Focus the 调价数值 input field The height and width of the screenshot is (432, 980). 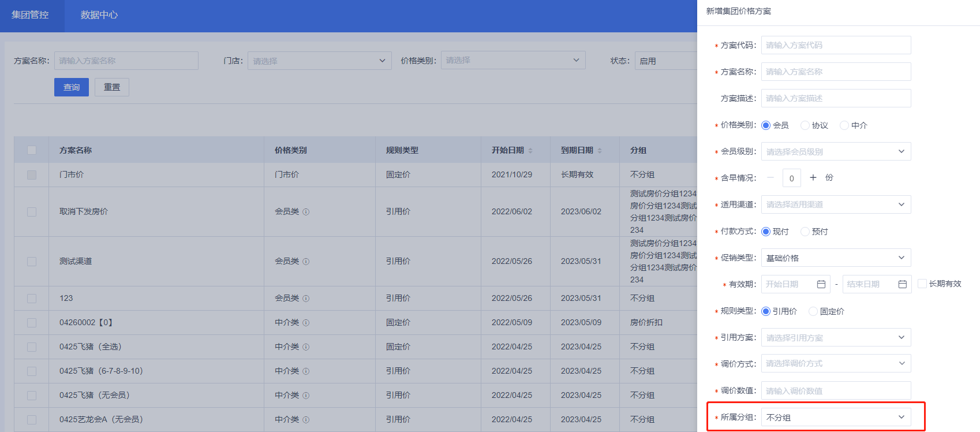click(x=836, y=390)
